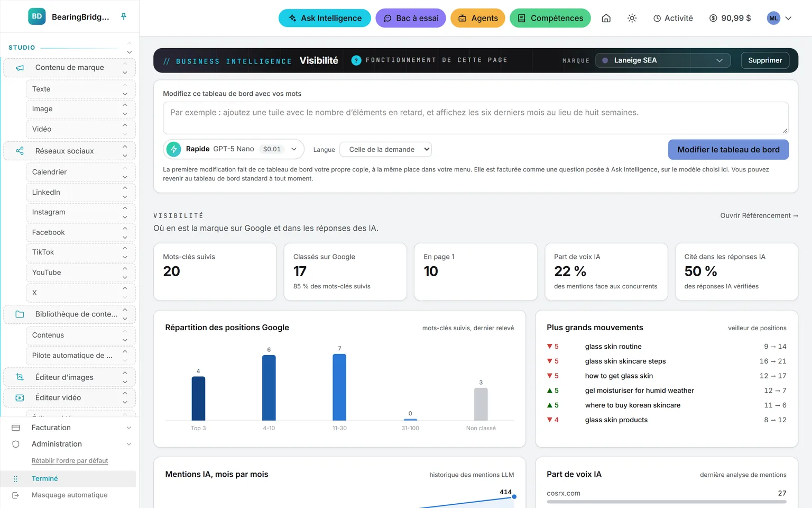
Task: Click the question mark help icon
Action: (x=356, y=60)
